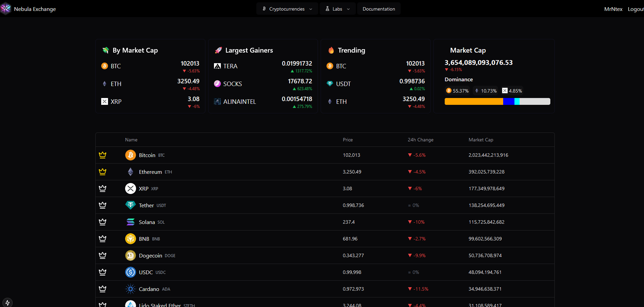Click the rocket icon beside Largest Gainers
The width and height of the screenshot is (644, 307).
click(x=218, y=50)
